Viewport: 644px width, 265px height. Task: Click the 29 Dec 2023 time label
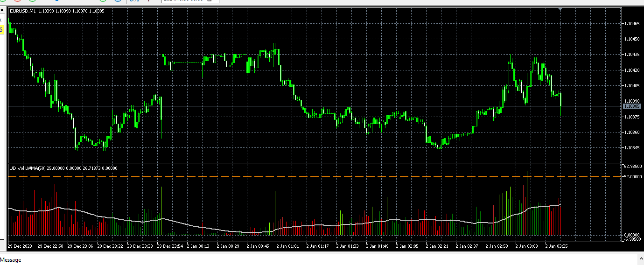click(20, 246)
